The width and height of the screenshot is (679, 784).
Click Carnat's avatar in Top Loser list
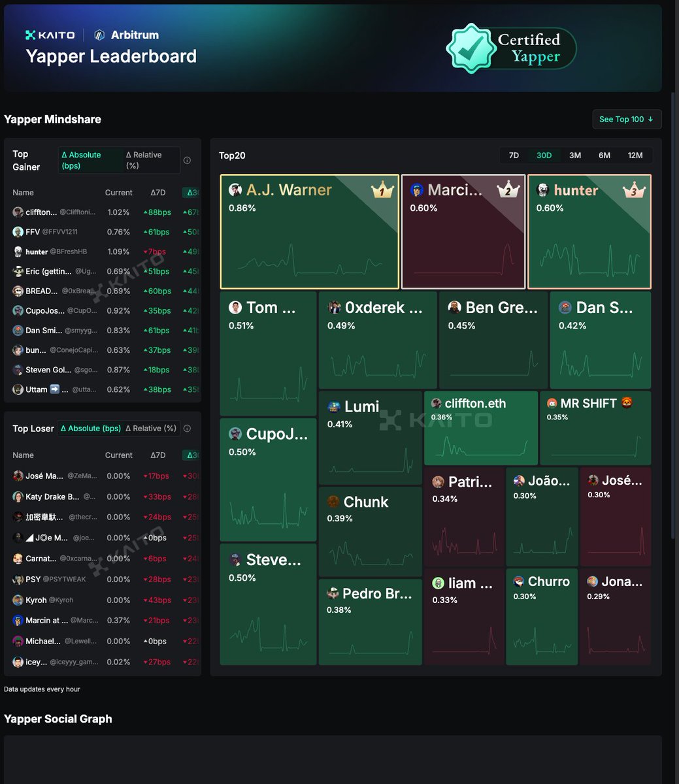point(18,559)
